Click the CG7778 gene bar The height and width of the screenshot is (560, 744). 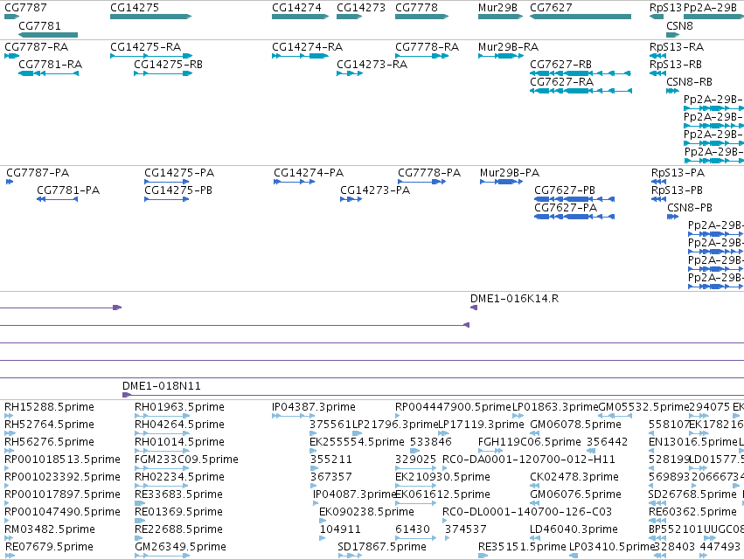point(421,17)
